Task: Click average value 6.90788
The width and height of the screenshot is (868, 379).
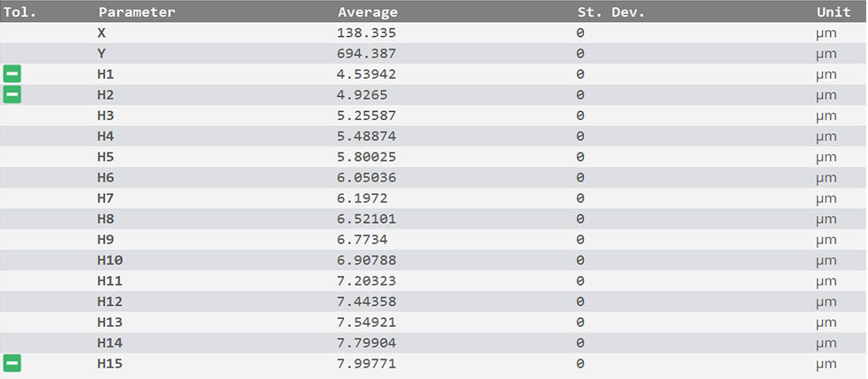Action: (x=366, y=260)
